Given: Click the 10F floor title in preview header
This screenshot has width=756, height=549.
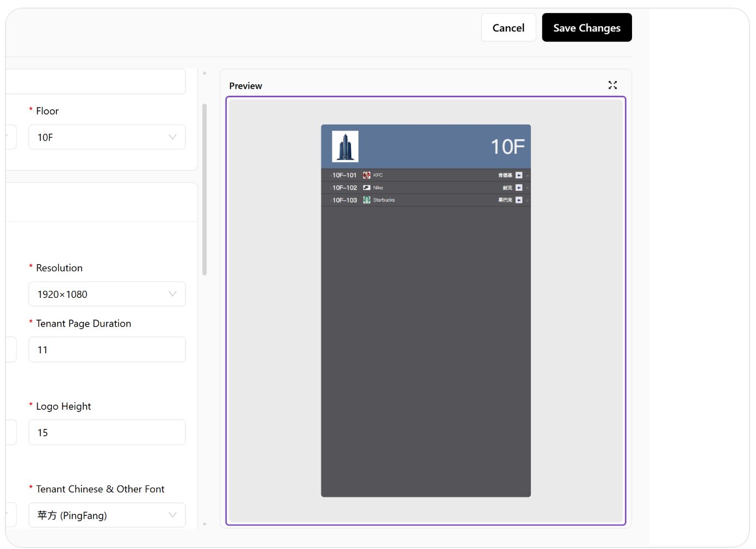Looking at the screenshot, I should pyautogui.click(x=508, y=147).
